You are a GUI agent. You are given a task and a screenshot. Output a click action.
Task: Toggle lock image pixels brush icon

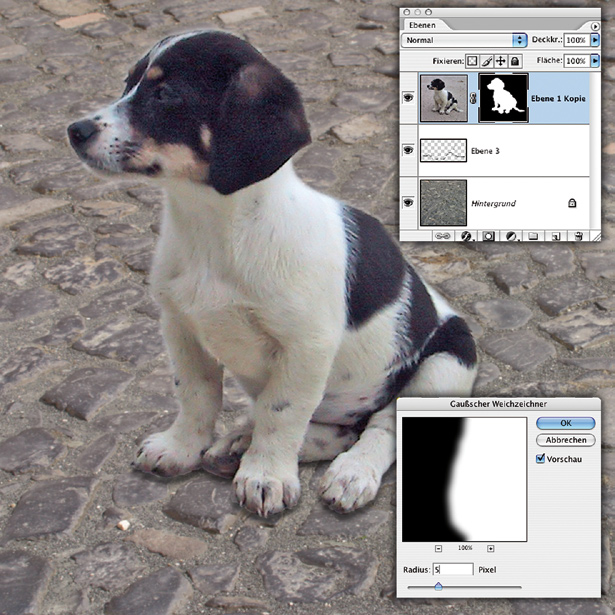(x=486, y=61)
